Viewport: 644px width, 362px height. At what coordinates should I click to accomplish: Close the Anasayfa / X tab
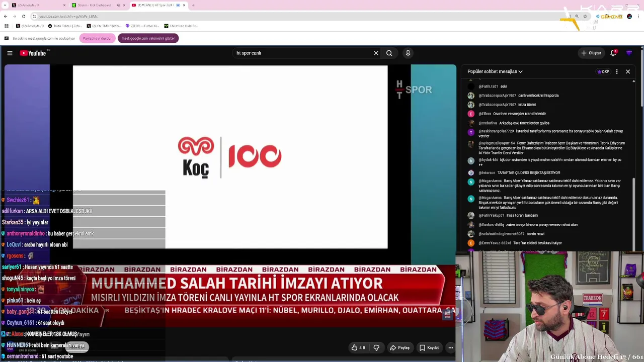coord(64,5)
